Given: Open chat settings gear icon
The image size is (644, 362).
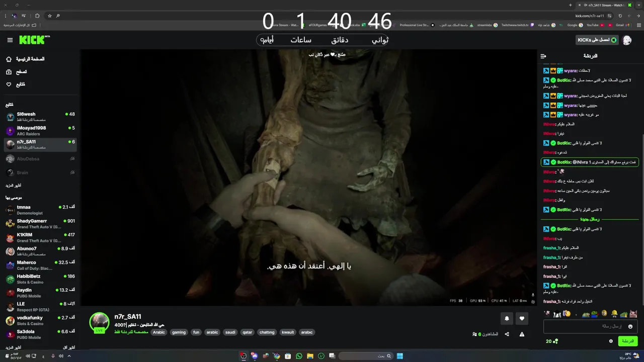Looking at the screenshot, I should coord(611,341).
